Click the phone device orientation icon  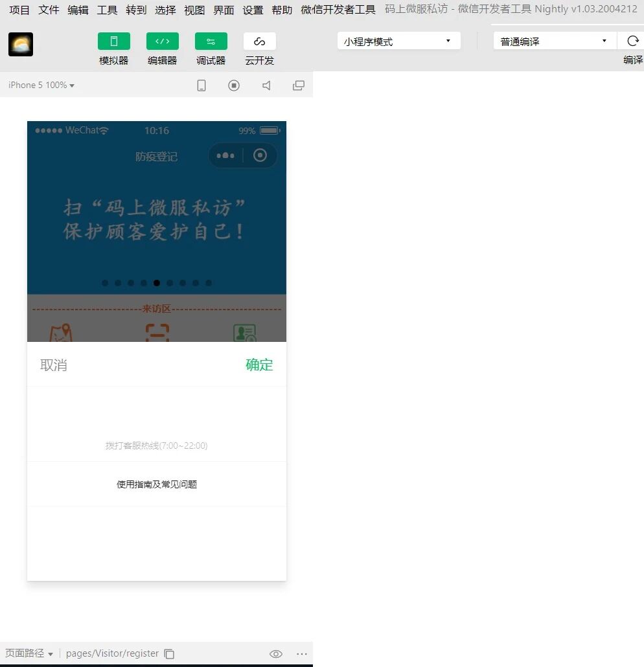tap(201, 85)
